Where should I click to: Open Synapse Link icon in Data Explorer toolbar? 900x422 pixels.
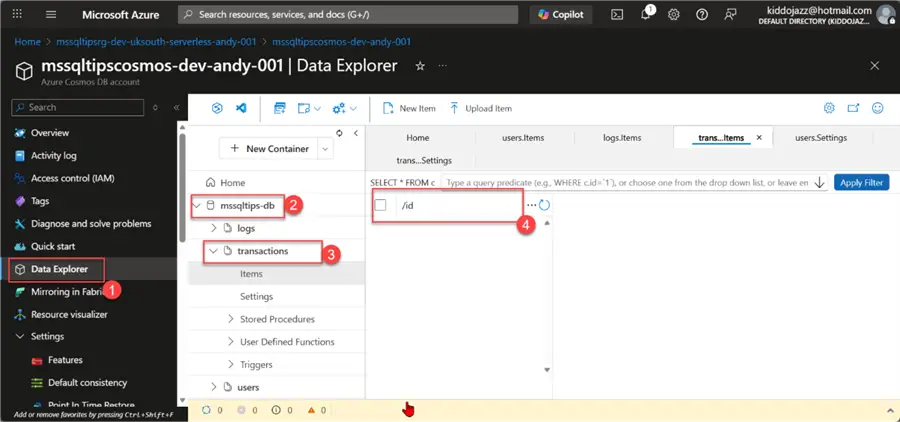point(217,108)
